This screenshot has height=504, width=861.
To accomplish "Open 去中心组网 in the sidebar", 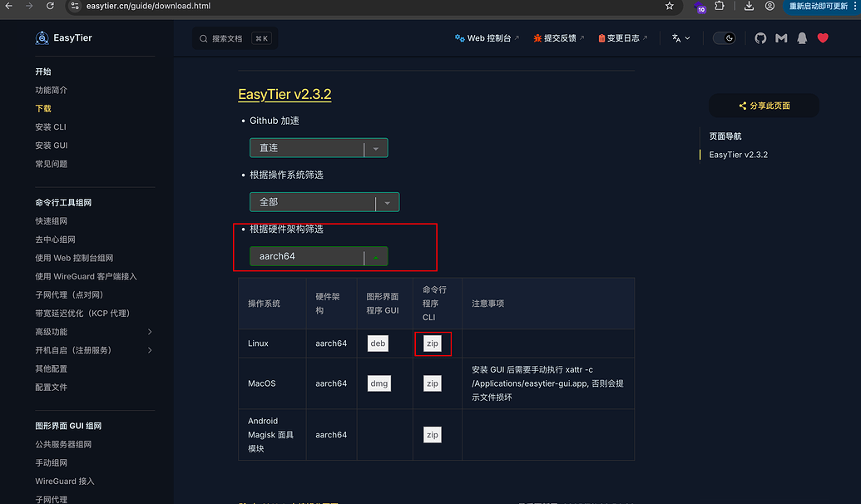I will (55, 240).
